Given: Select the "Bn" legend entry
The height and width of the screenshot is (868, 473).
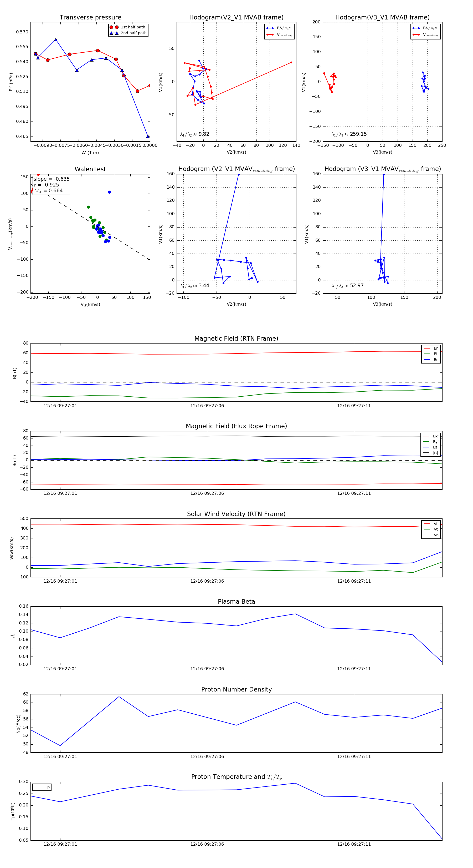Looking at the screenshot, I should (431, 360).
